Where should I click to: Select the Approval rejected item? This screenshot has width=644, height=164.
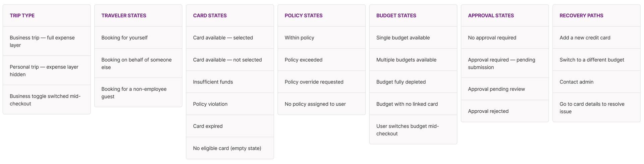pos(505,111)
